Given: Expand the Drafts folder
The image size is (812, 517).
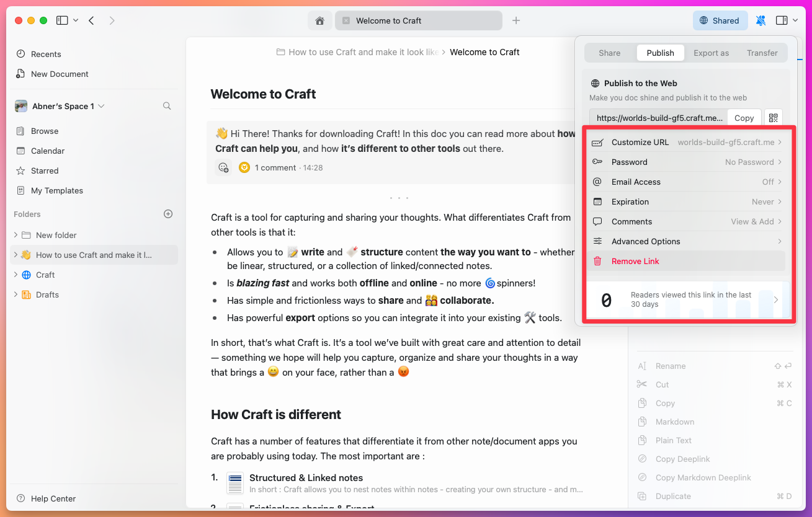Looking at the screenshot, I should pos(16,294).
